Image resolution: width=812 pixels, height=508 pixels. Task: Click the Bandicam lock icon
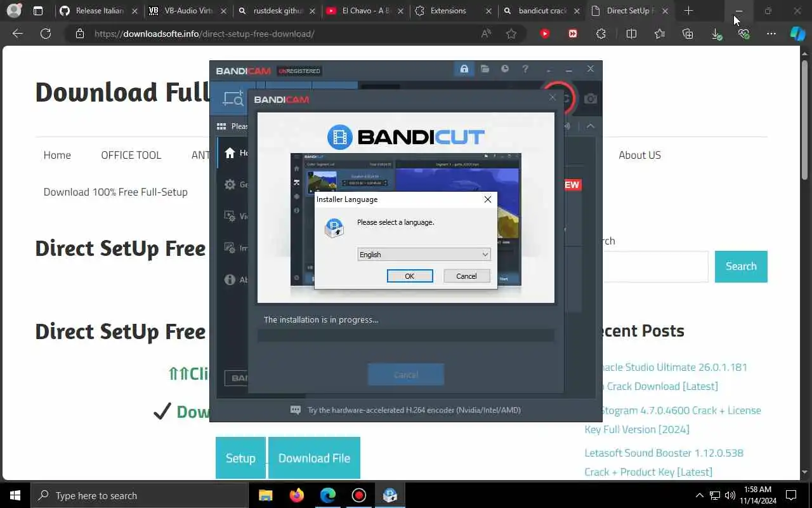click(x=464, y=69)
